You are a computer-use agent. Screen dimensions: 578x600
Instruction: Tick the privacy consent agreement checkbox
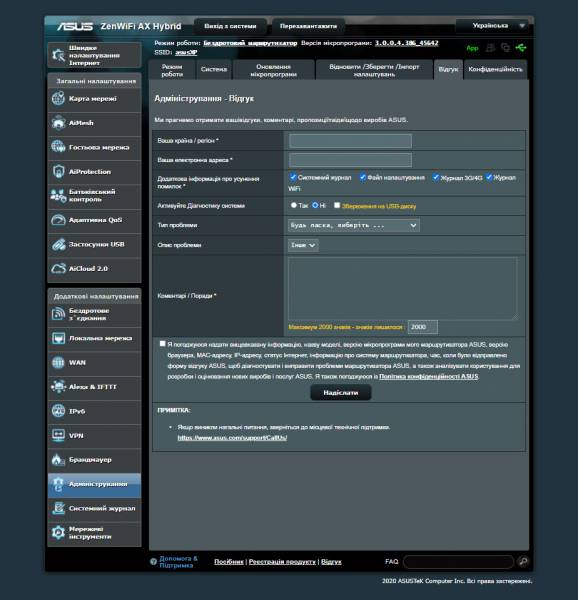click(x=163, y=344)
